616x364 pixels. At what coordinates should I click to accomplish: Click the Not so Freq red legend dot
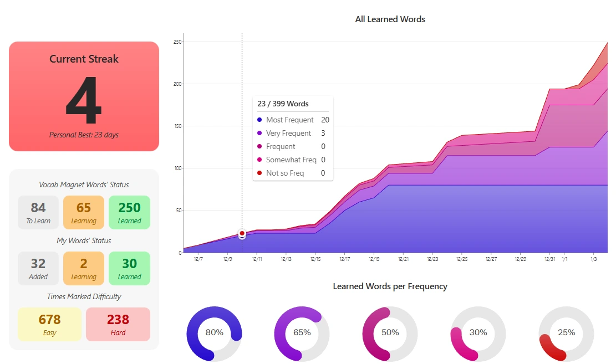tap(259, 173)
